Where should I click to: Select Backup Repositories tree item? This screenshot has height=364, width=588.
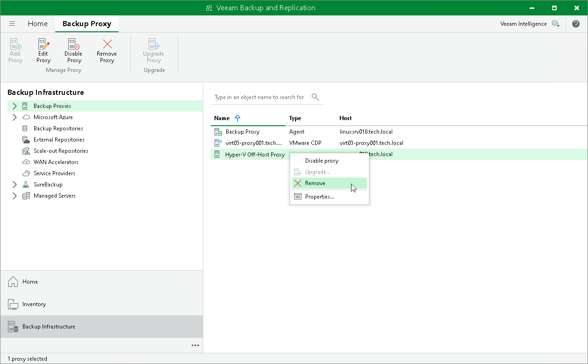pyautogui.click(x=58, y=128)
